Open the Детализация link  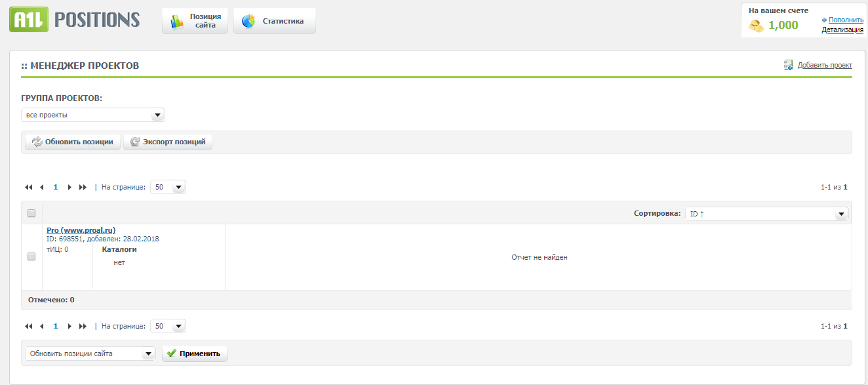842,30
